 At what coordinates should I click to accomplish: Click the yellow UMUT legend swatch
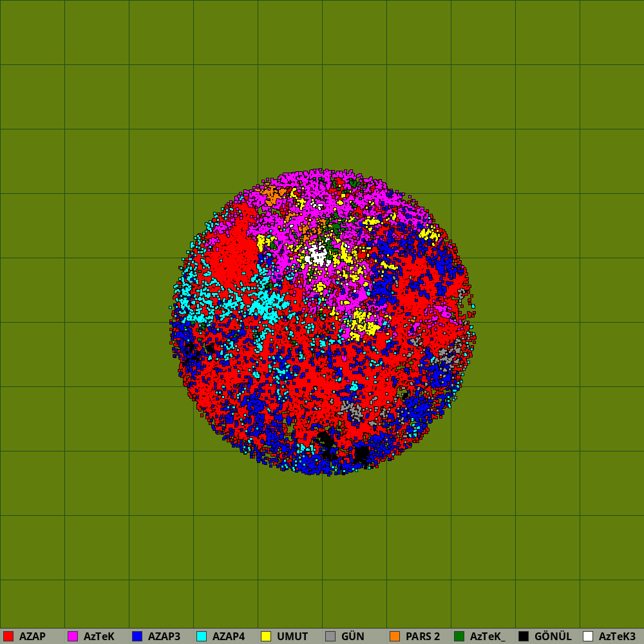266,636
